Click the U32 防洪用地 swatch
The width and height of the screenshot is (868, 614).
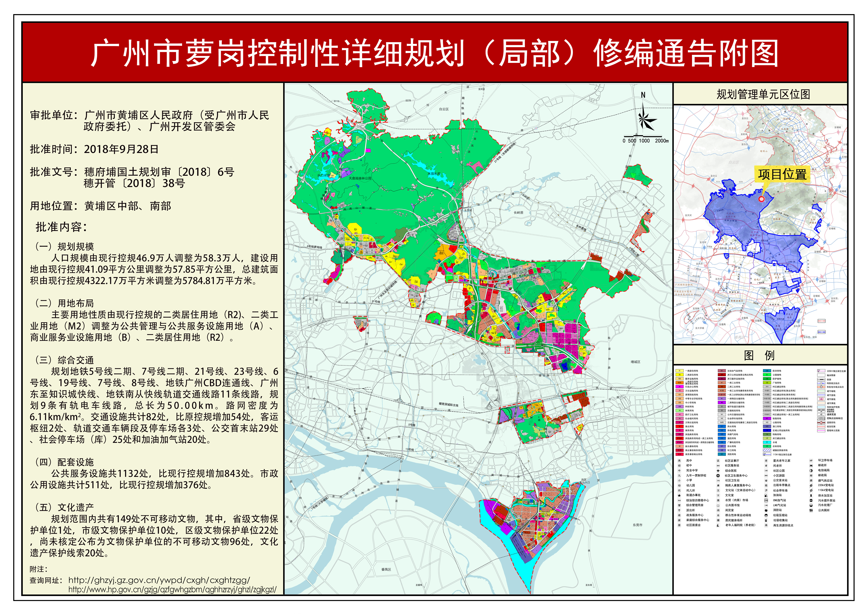tap(767, 371)
